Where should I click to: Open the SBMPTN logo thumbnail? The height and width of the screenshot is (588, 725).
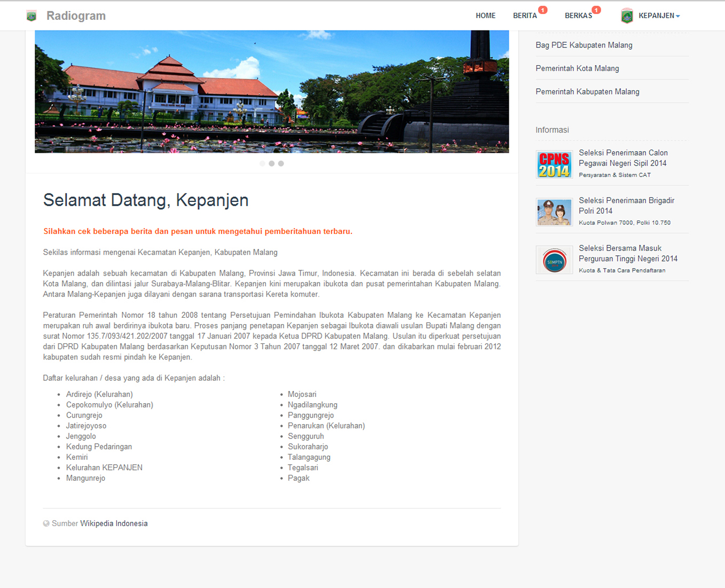tap(554, 260)
